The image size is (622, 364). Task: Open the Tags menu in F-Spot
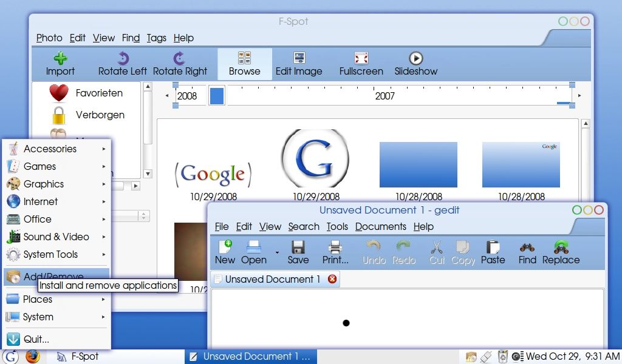tap(156, 38)
